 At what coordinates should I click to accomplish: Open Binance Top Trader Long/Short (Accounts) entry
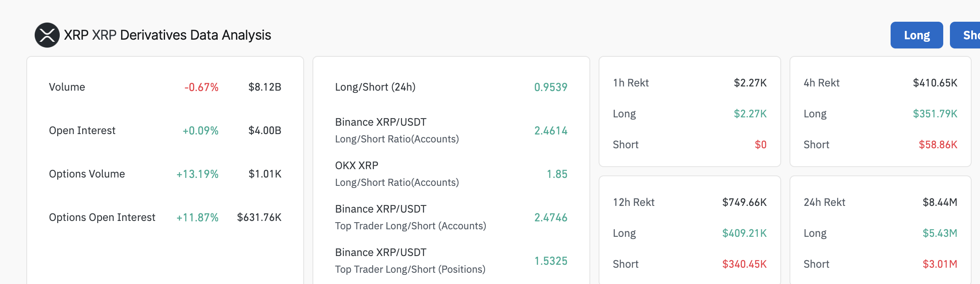pos(451,217)
